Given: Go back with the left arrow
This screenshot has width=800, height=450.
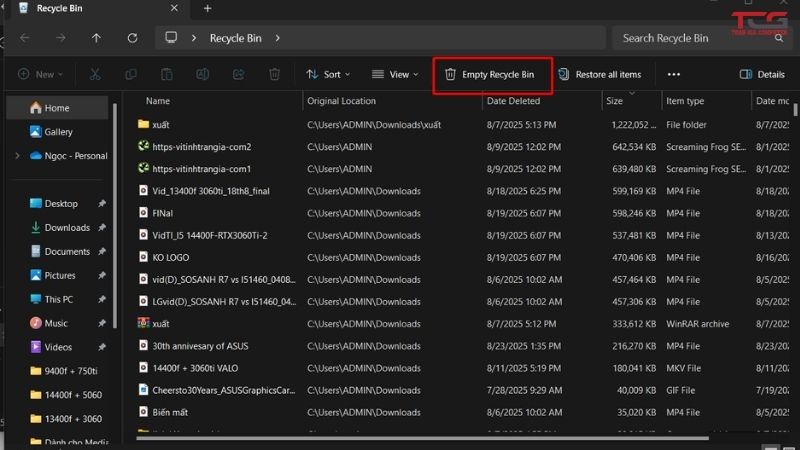Looking at the screenshot, I should click(x=24, y=38).
